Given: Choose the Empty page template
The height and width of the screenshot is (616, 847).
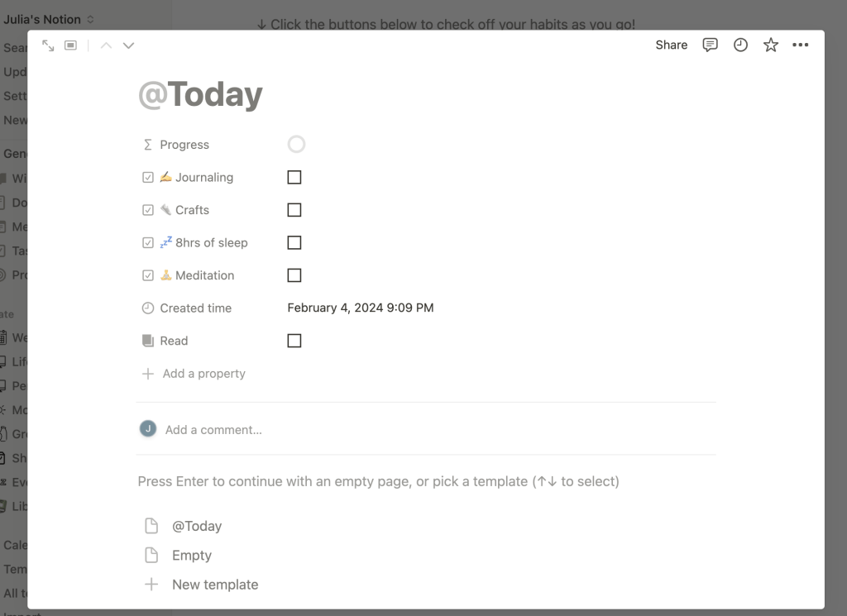Looking at the screenshot, I should click(191, 556).
